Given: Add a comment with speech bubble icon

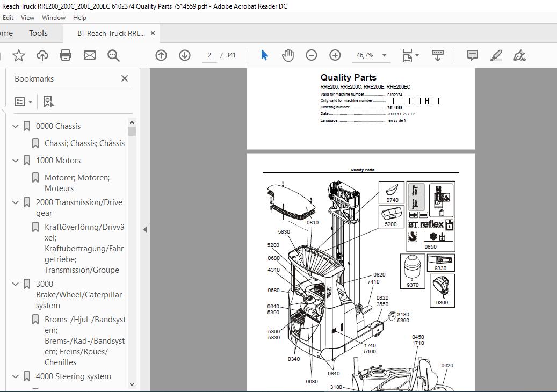Looking at the screenshot, I should click(x=473, y=55).
